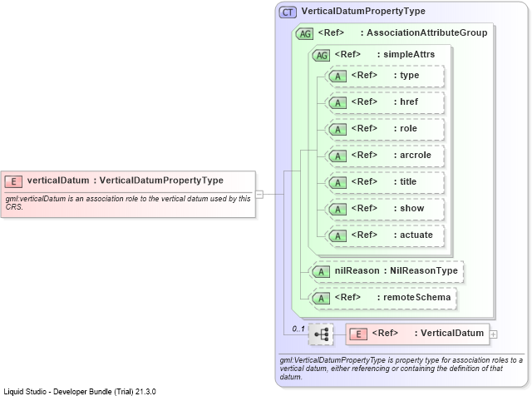532x396 pixels.
Task: Click the A icon for nilReason attribute
Action: tap(321, 272)
